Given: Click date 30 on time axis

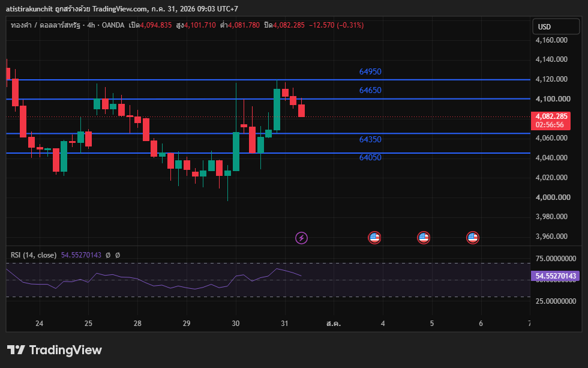Looking at the screenshot, I should coord(235,324).
